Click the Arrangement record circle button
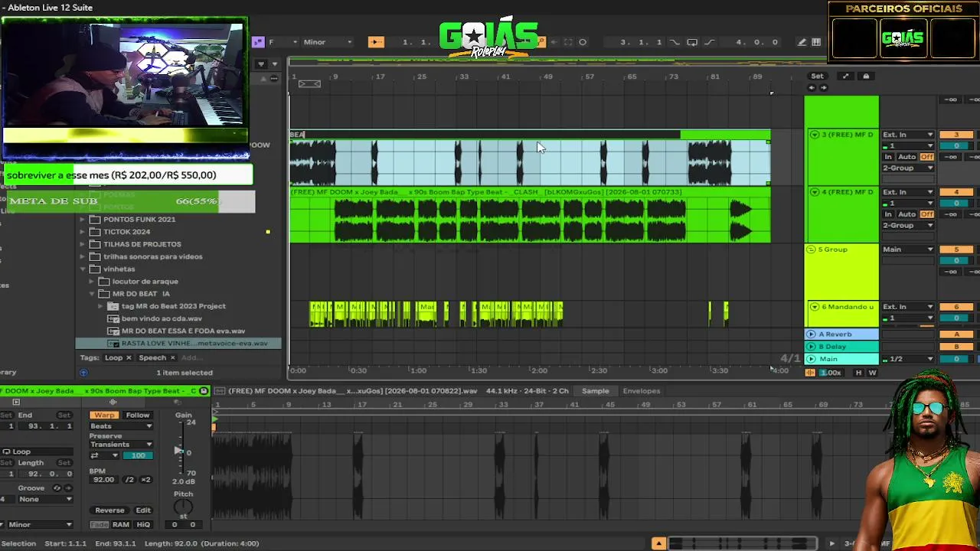 point(583,42)
